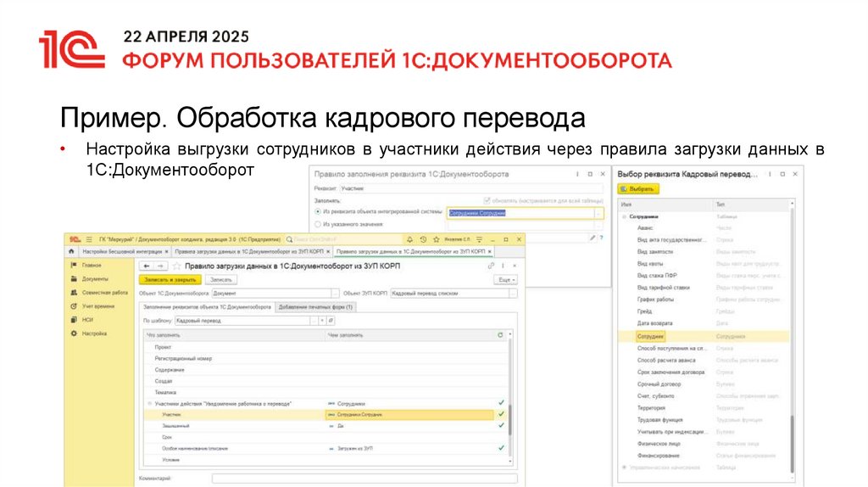Toggle checkmark in Особое наименование row
This screenshot has height=487, width=868.
(x=501, y=448)
